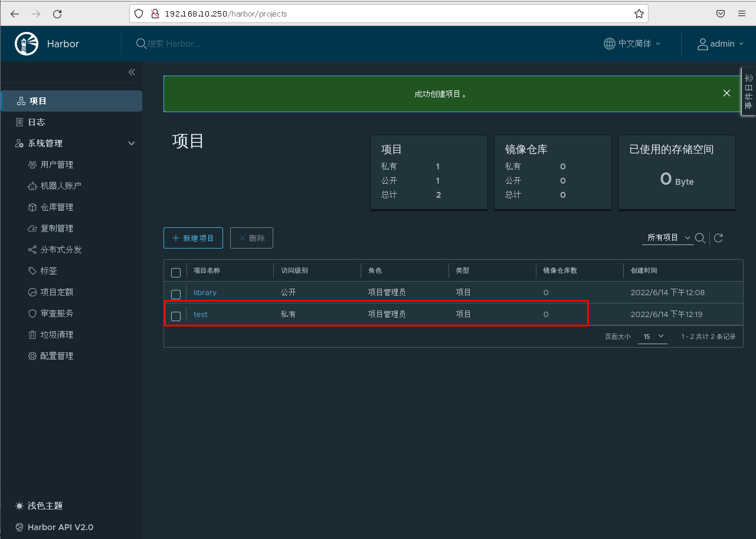Open 用户管理 in the sidebar menu
The height and width of the screenshot is (539, 756).
pyautogui.click(x=57, y=165)
